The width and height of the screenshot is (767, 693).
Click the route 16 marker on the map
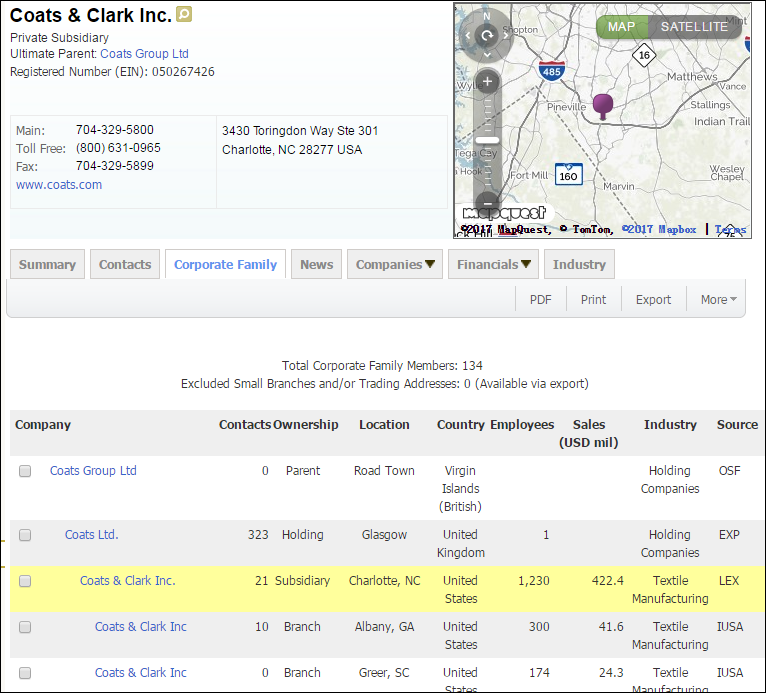644,55
